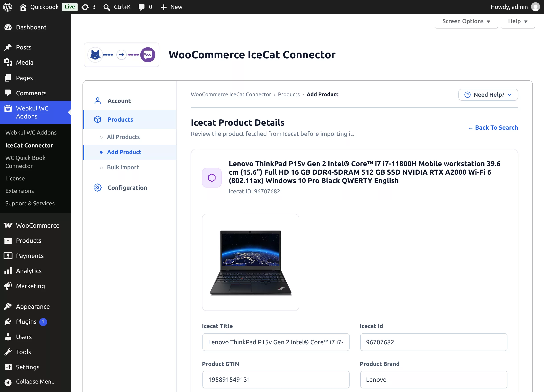This screenshot has height=392, width=544.
Task: Open the Live status badge
Action: click(70, 7)
